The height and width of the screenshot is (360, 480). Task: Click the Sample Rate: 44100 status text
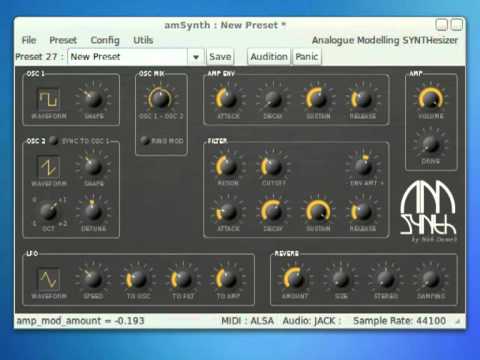point(399,321)
